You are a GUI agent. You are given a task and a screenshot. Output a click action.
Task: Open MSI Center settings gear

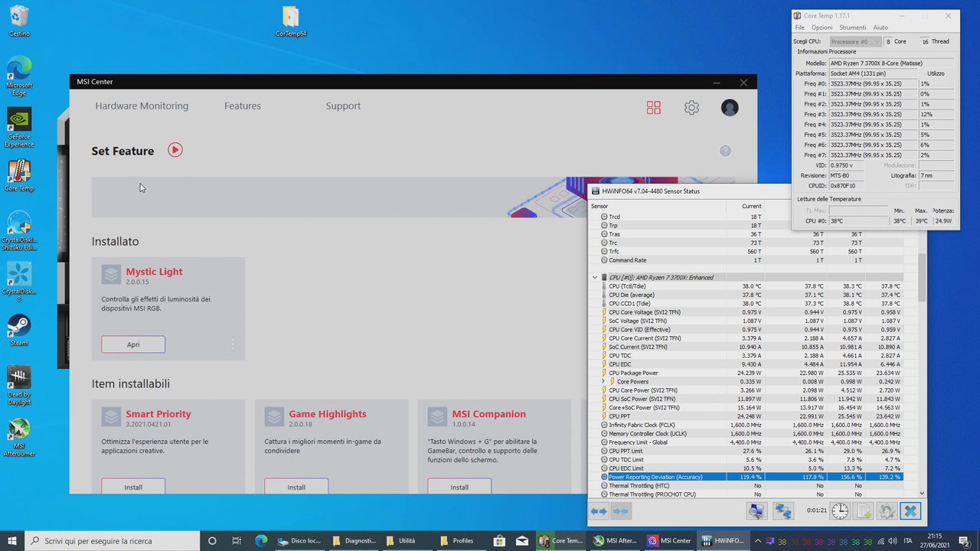(x=691, y=108)
